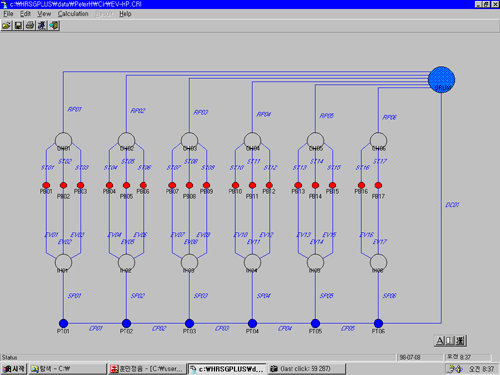The width and height of the screenshot is (500, 375).
Task: Click the running man calculation icon
Action: coord(42,25)
